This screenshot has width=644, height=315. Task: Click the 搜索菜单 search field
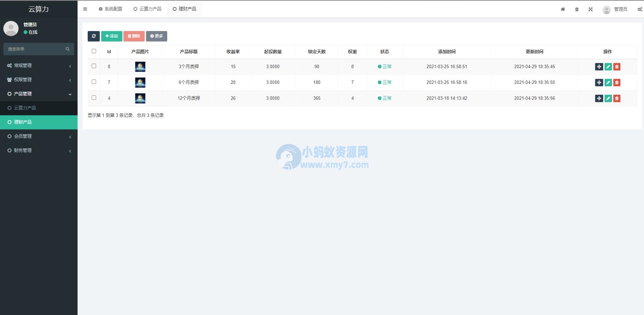point(39,49)
